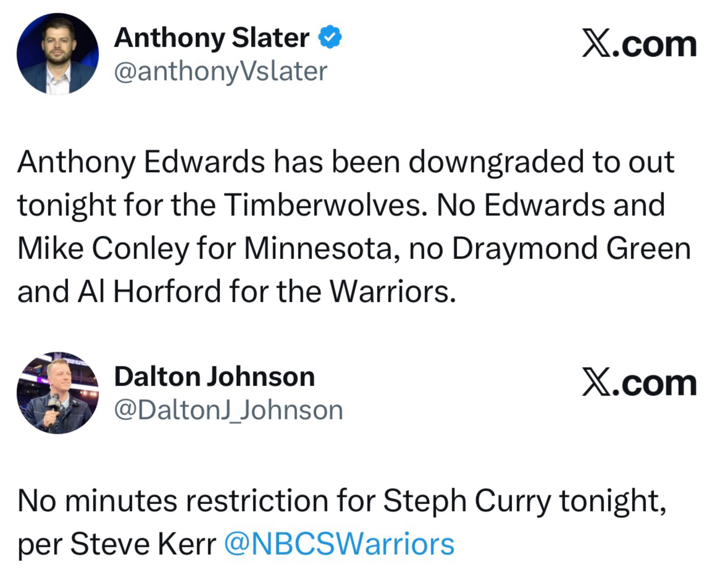Click the word Warriors ending first tweet
728x583 pixels.
tap(393, 291)
